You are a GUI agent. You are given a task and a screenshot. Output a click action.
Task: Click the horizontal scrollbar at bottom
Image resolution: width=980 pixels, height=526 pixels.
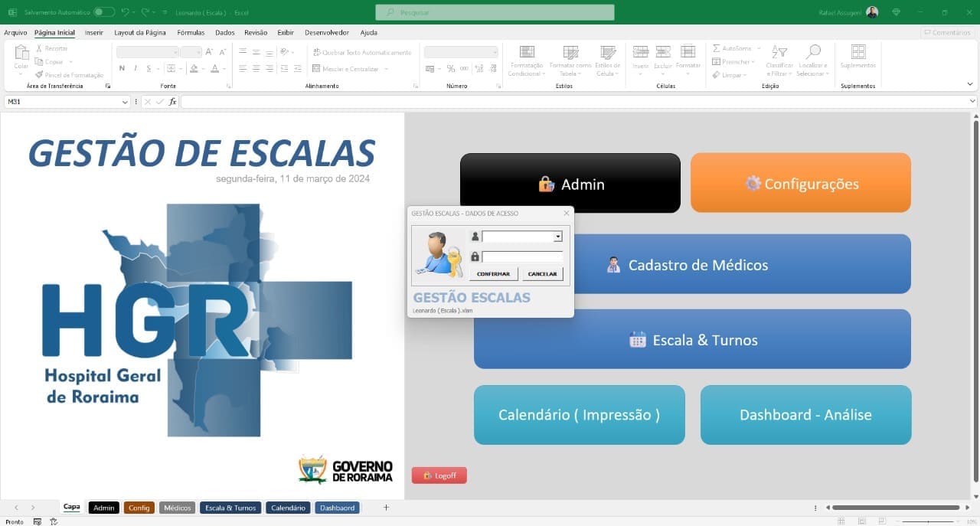coord(895,507)
